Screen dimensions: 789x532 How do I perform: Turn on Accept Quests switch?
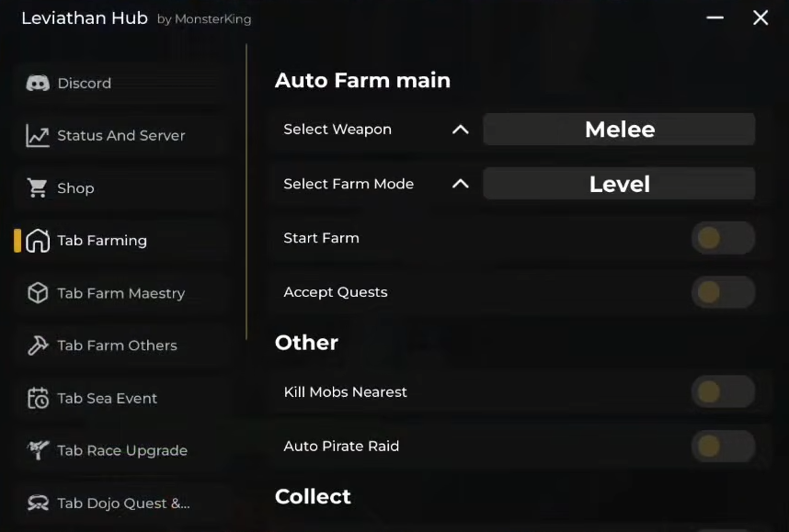[x=722, y=292]
